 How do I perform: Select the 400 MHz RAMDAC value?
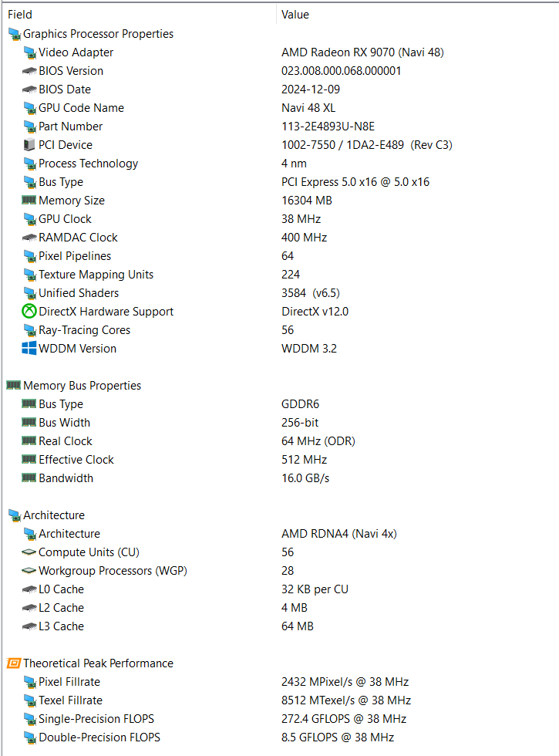coord(304,238)
